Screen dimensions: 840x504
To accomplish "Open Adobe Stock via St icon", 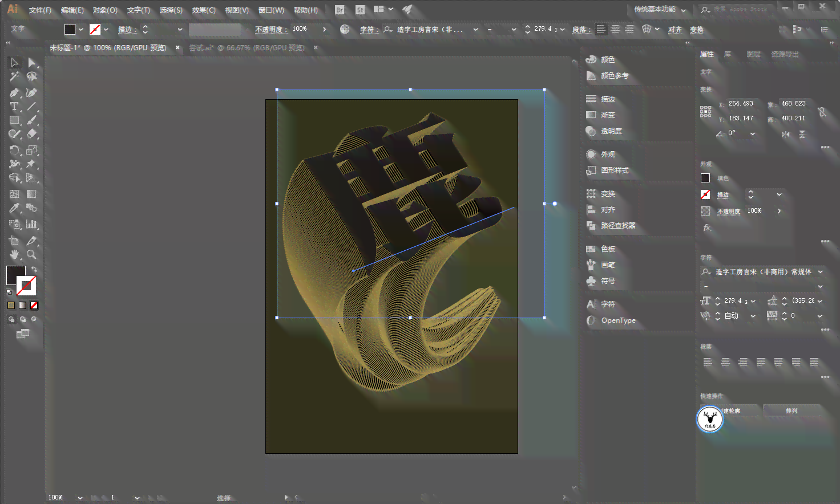I will [x=360, y=10].
